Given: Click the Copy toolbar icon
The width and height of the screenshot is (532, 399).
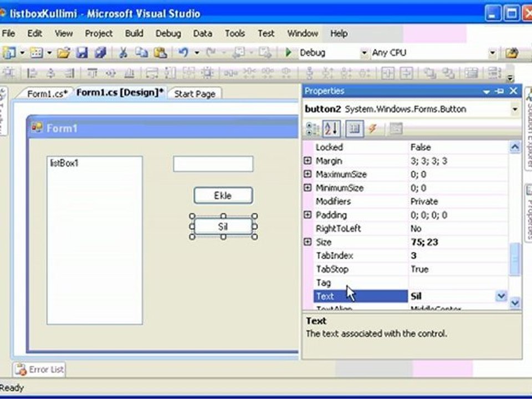Looking at the screenshot, I should [x=141, y=53].
